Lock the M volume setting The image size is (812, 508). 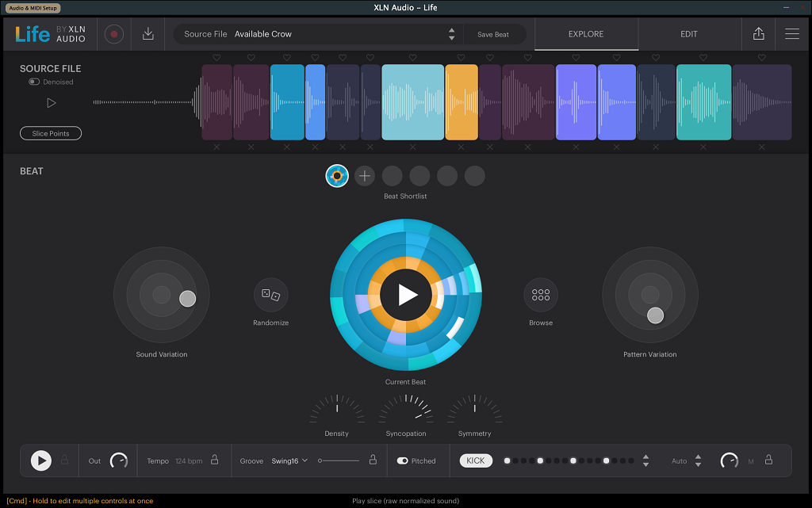pyautogui.click(x=768, y=460)
